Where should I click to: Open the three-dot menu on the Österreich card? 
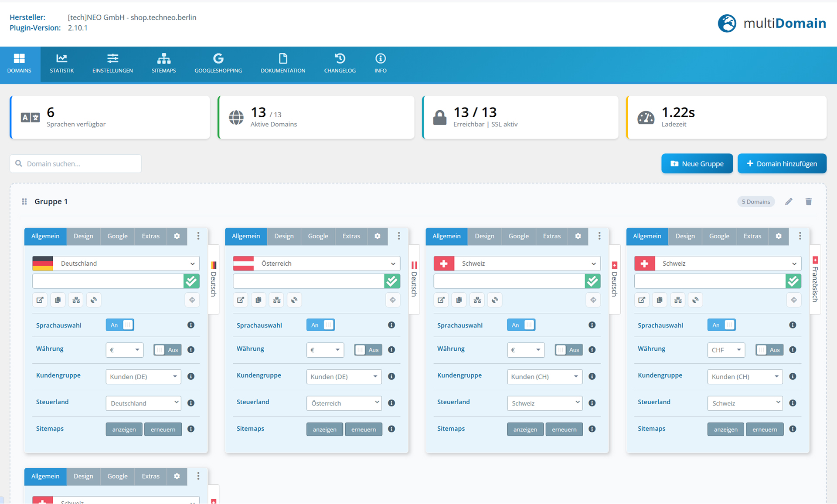click(x=399, y=236)
